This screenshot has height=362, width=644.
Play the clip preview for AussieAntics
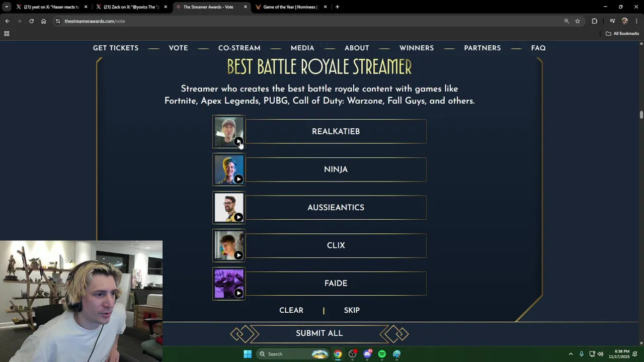238,217
